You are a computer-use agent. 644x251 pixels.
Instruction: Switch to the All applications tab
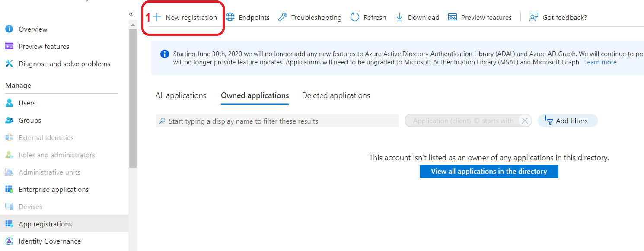(x=181, y=95)
